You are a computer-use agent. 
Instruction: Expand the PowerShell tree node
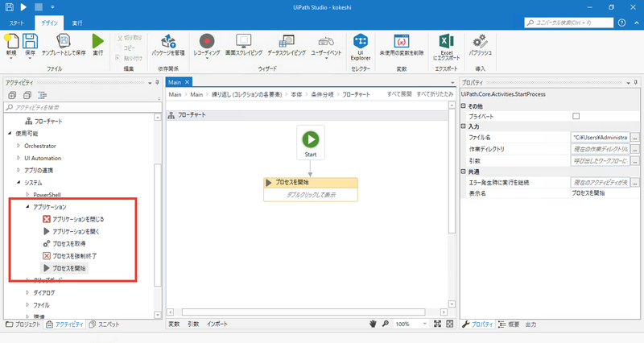tap(27, 195)
